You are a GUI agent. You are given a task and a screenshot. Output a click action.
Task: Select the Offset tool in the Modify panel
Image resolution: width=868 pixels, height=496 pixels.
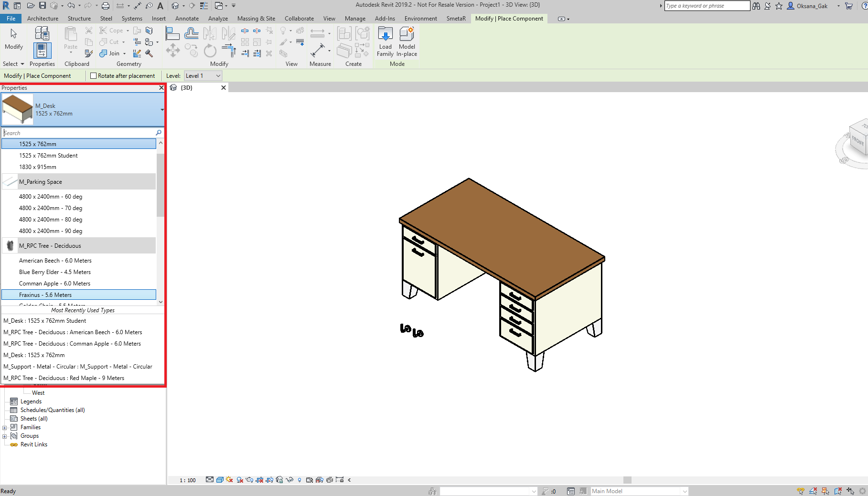pos(192,33)
